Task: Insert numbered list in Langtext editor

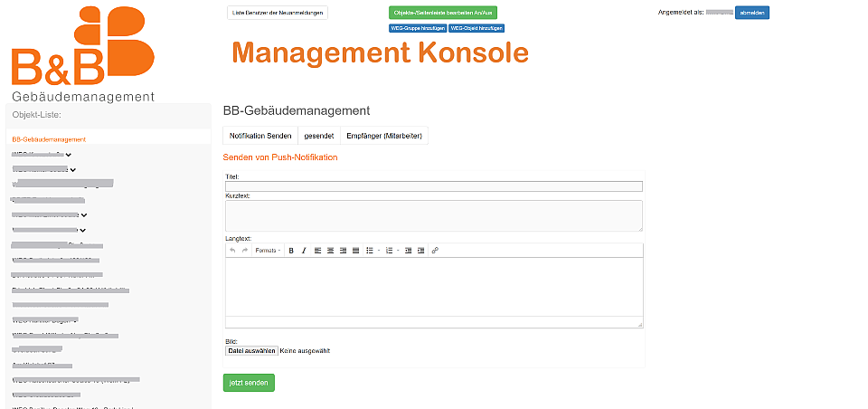Action: click(389, 250)
